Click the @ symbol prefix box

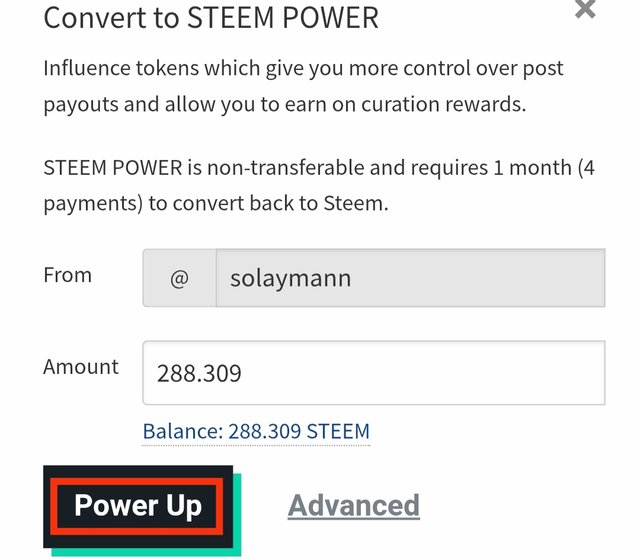179,278
